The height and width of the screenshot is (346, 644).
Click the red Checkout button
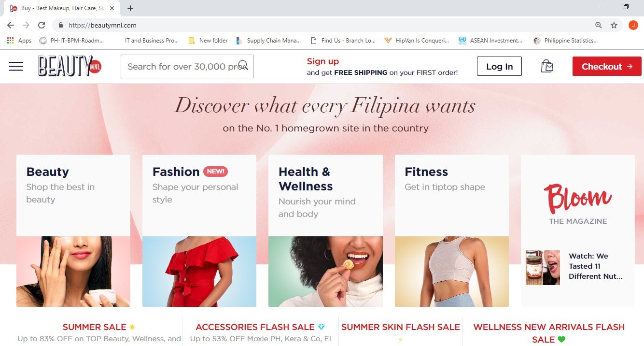pyautogui.click(x=607, y=66)
